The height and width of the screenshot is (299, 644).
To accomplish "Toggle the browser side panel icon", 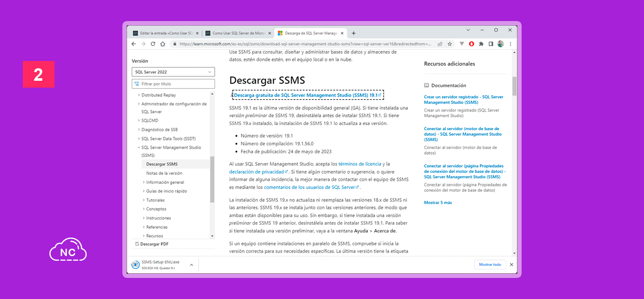I will pos(491,44).
